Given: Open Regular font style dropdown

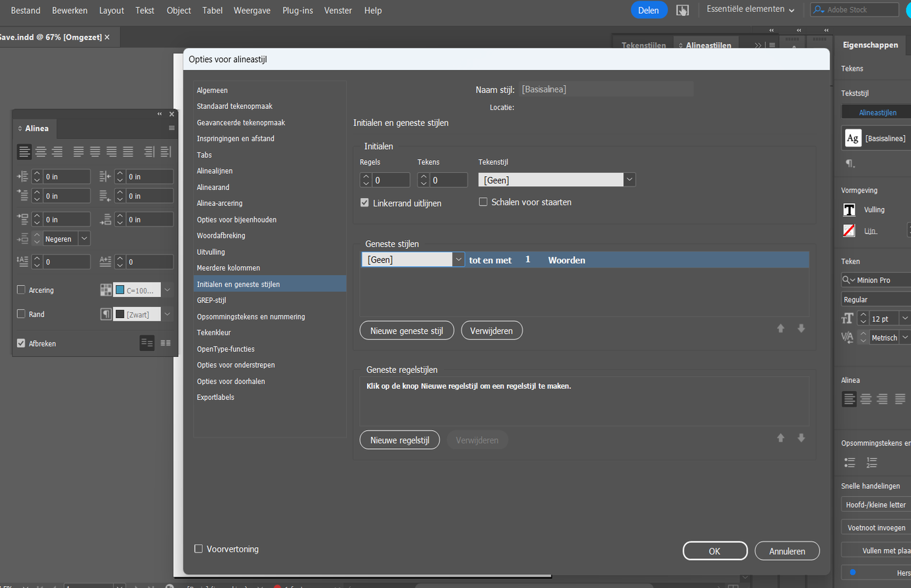Looking at the screenshot, I should pos(876,300).
